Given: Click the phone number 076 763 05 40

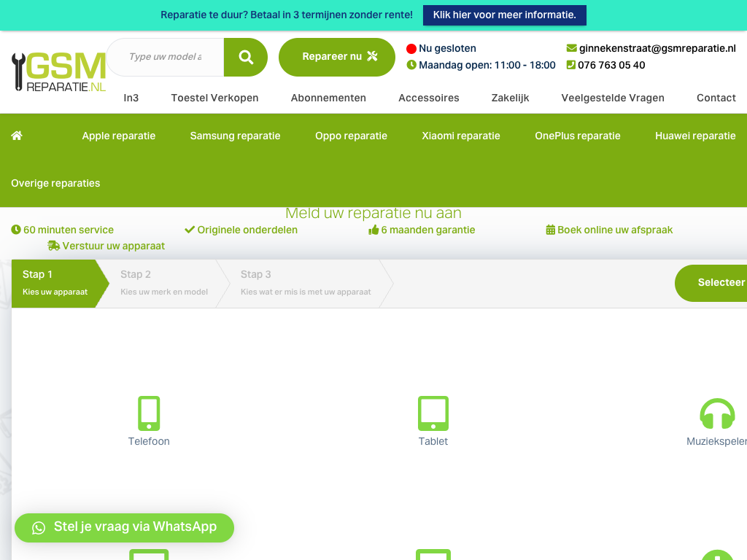Looking at the screenshot, I should coord(611,65).
